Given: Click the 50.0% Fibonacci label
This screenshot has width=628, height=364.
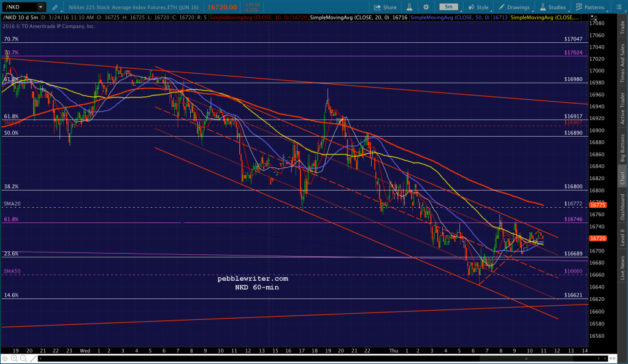Looking at the screenshot, I should 11,133.
